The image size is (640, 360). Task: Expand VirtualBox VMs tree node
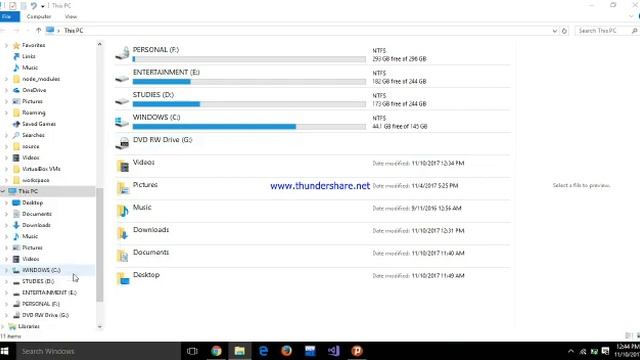(6, 169)
